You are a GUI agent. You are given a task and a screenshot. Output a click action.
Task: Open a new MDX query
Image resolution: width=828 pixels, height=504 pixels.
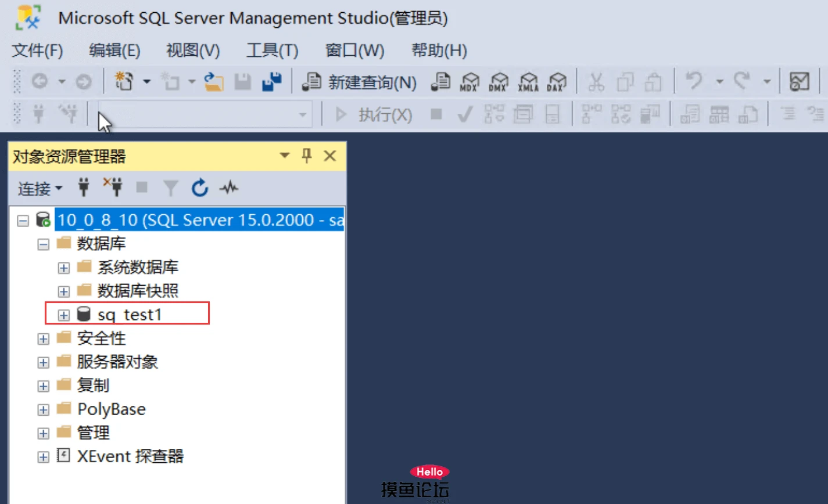(x=469, y=82)
